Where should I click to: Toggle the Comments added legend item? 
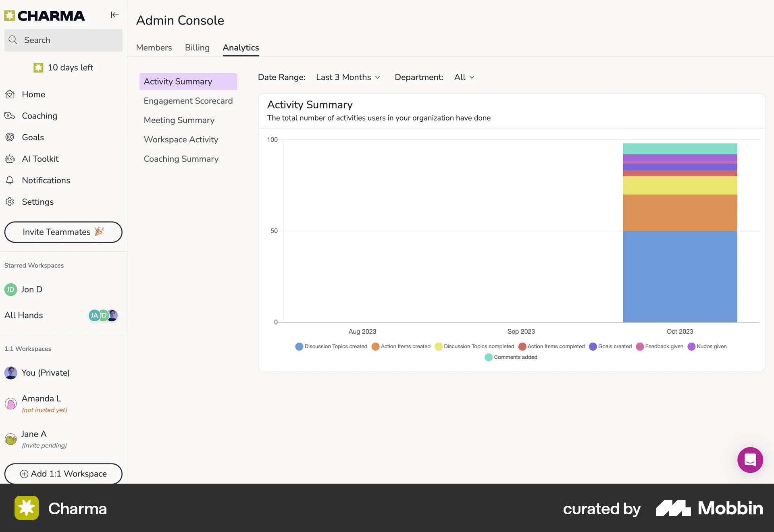coord(511,357)
